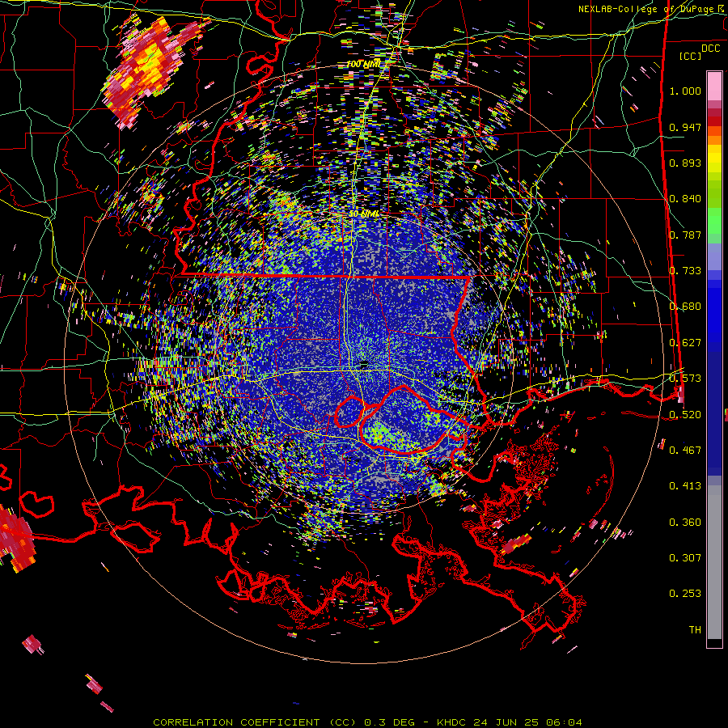Select the 0.733 legend value

click(685, 271)
